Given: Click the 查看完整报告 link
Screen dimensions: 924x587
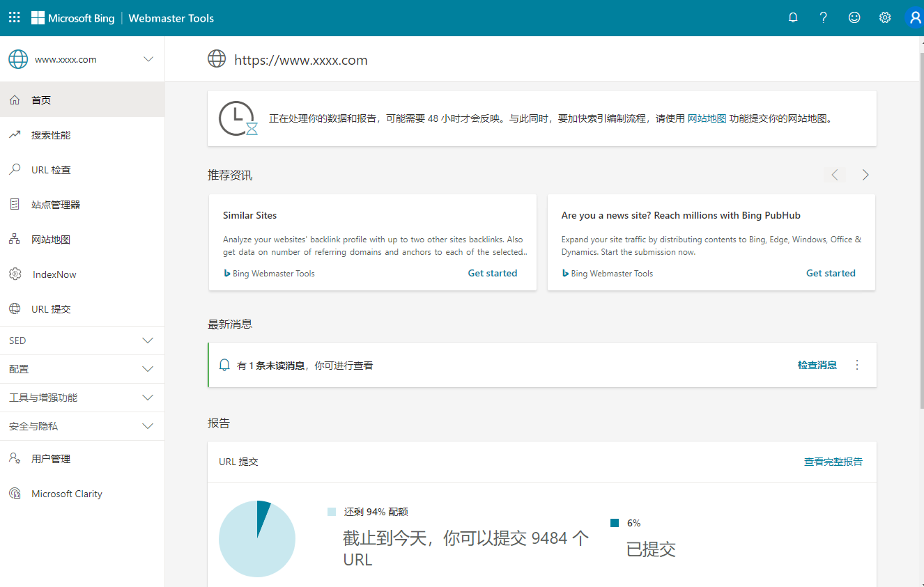Looking at the screenshot, I should pyautogui.click(x=833, y=462).
